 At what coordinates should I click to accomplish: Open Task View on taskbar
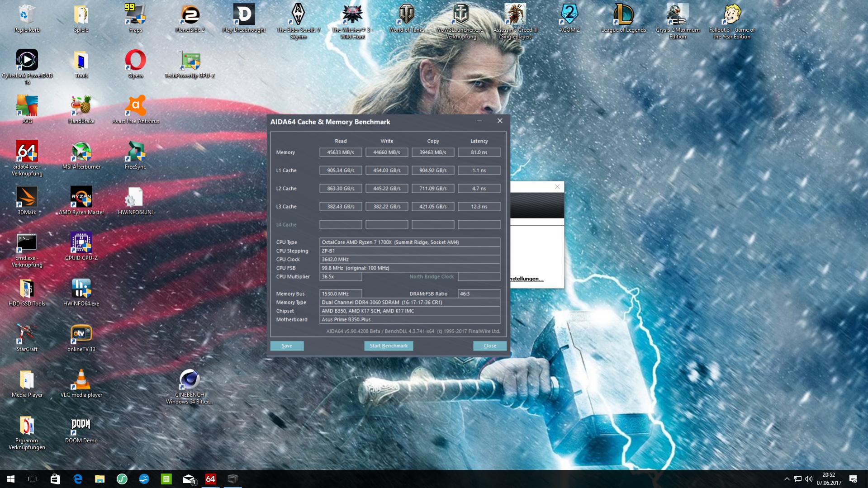click(33, 479)
